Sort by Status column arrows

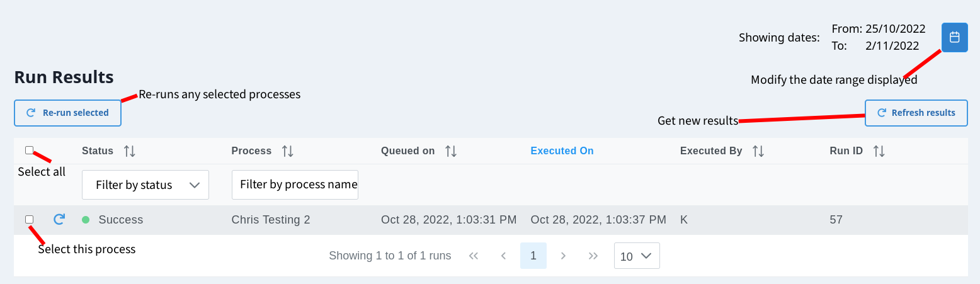tap(130, 151)
